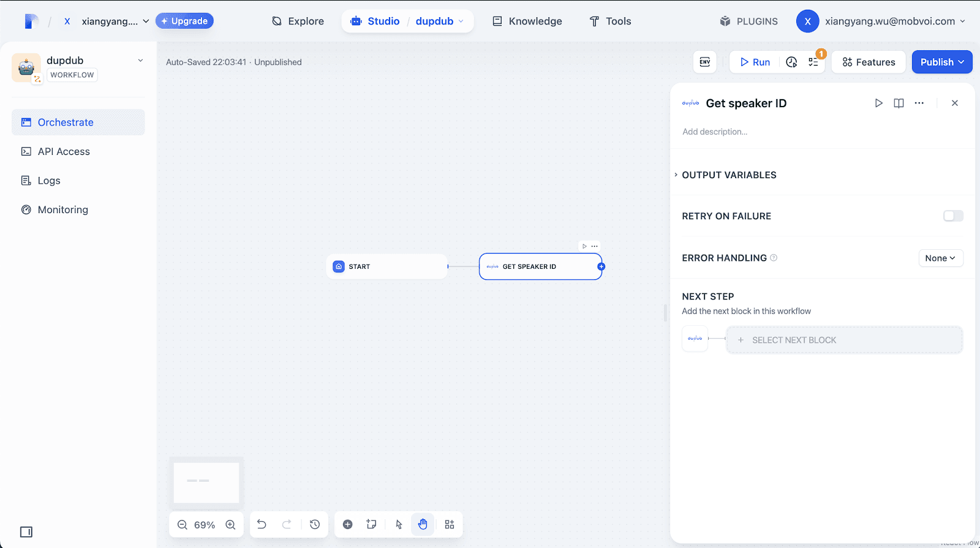Open the ENV environment variables icon
Viewport: 980px width, 548px height.
point(705,62)
